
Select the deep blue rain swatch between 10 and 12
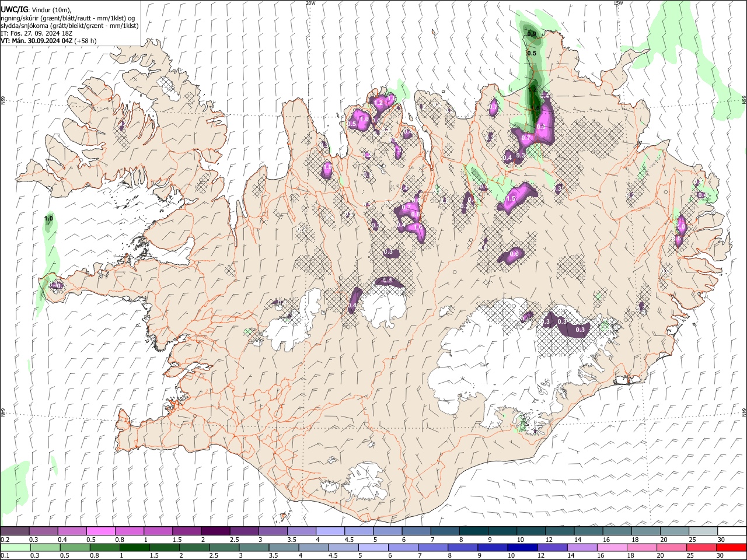point(521,547)
